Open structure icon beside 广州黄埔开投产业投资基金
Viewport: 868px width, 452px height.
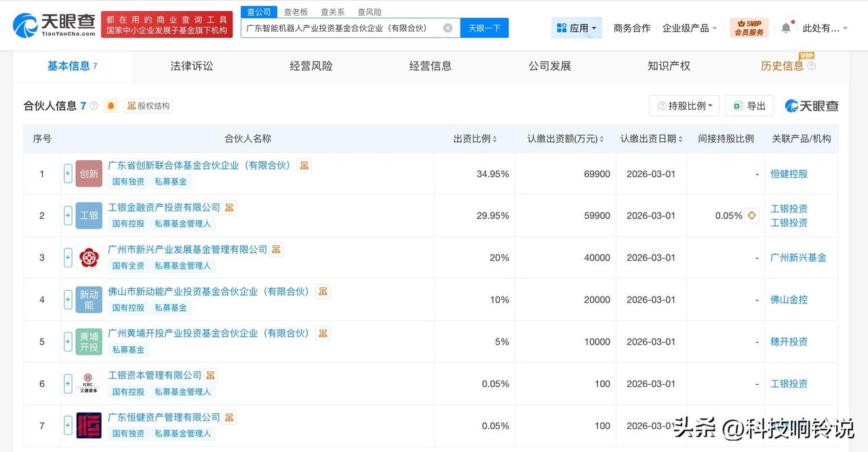coord(323,334)
